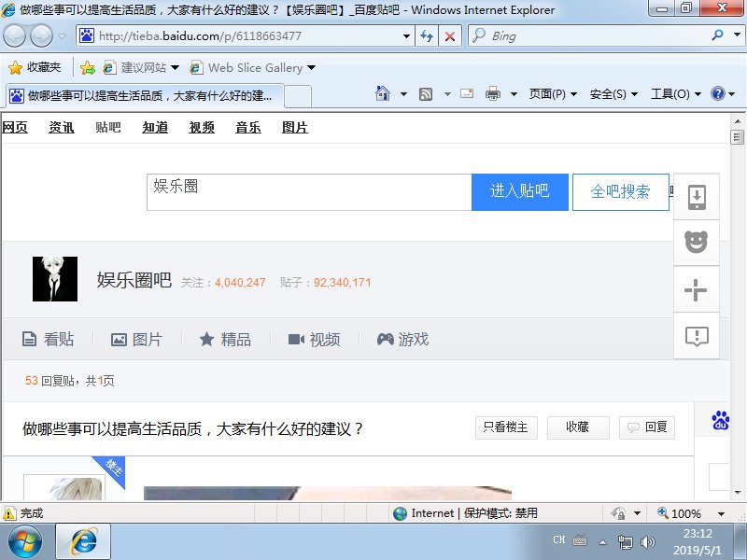747x560 pixels.
Task: Select the Internet Explorer taskbar icon
Action: 82,539
